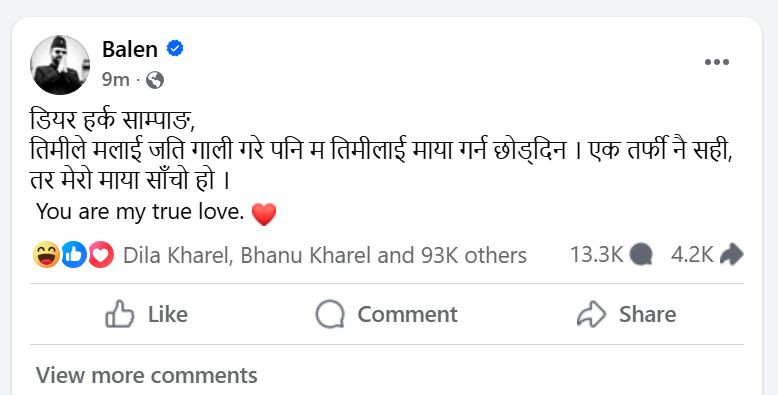Click the Comment button

tap(387, 315)
